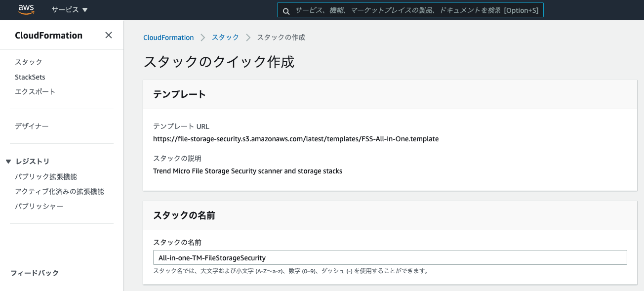Open パブリック拡張機能 in the sidebar
The height and width of the screenshot is (291, 644).
(46, 176)
